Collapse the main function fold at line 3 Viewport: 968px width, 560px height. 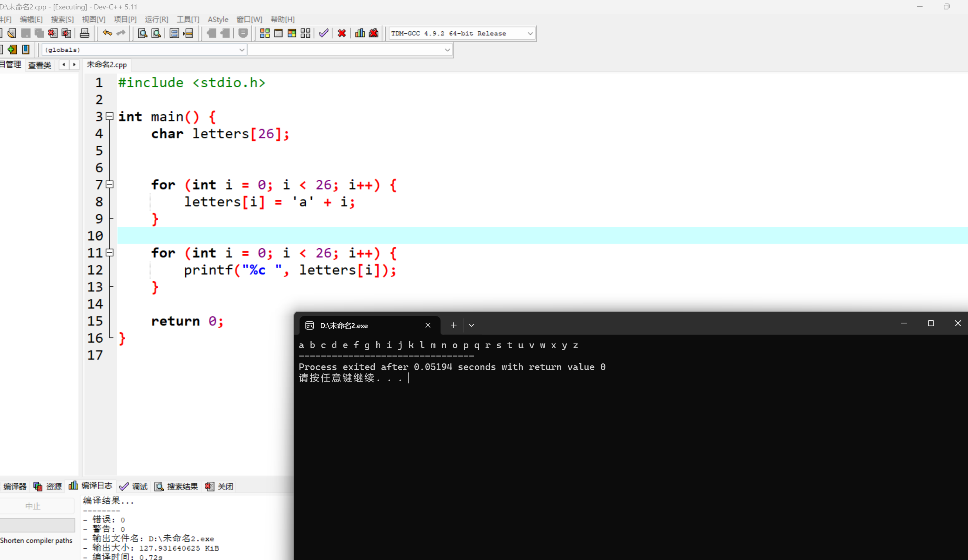click(110, 116)
